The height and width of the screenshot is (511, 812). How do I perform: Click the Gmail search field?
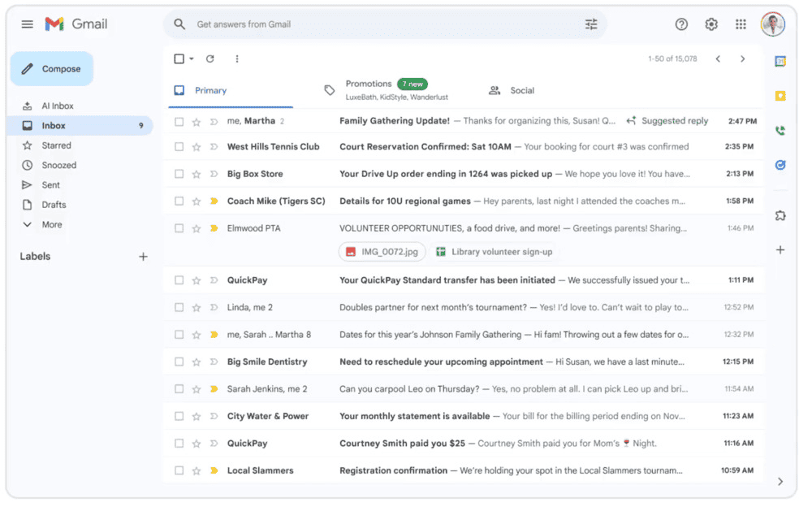(x=382, y=24)
